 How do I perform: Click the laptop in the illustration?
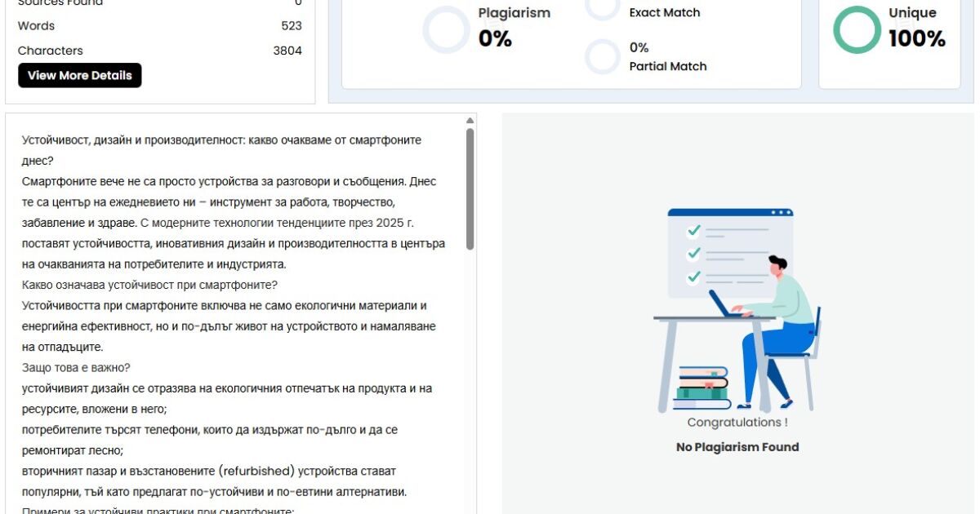pos(723,304)
